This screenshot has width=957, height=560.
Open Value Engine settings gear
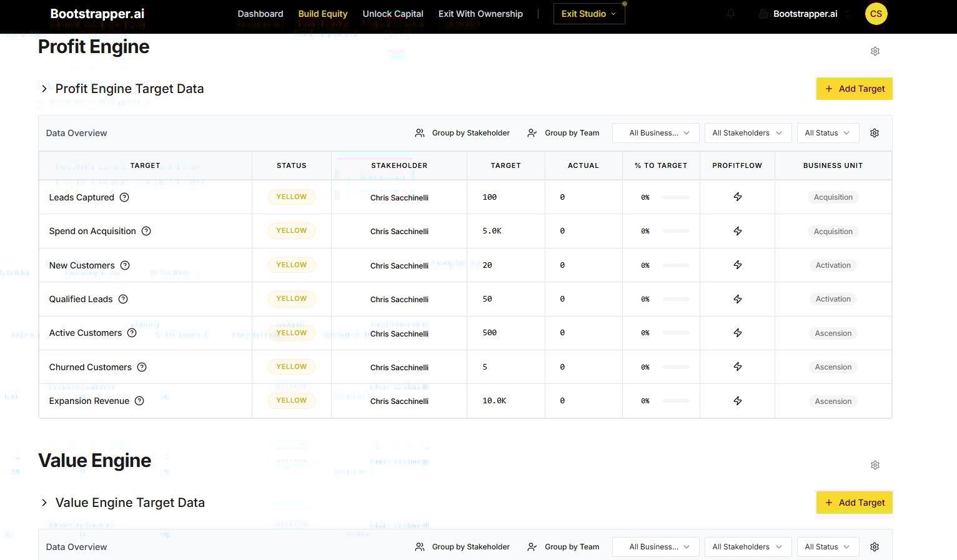coord(875,465)
